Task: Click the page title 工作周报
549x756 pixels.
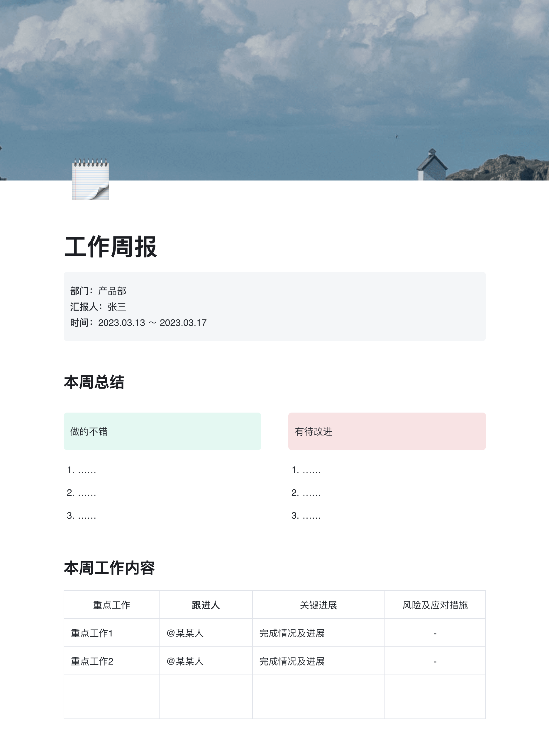Action: [110, 247]
